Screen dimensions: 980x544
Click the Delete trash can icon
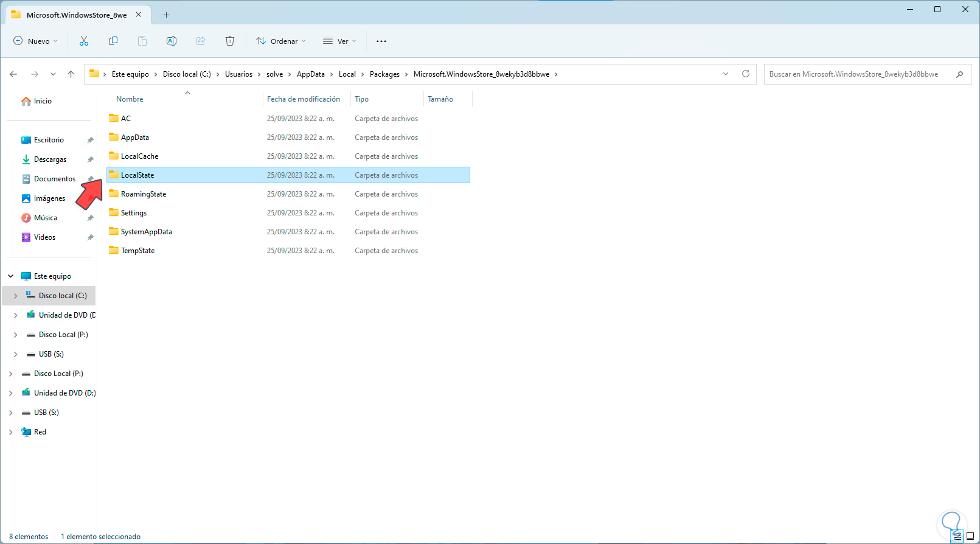[x=230, y=41]
